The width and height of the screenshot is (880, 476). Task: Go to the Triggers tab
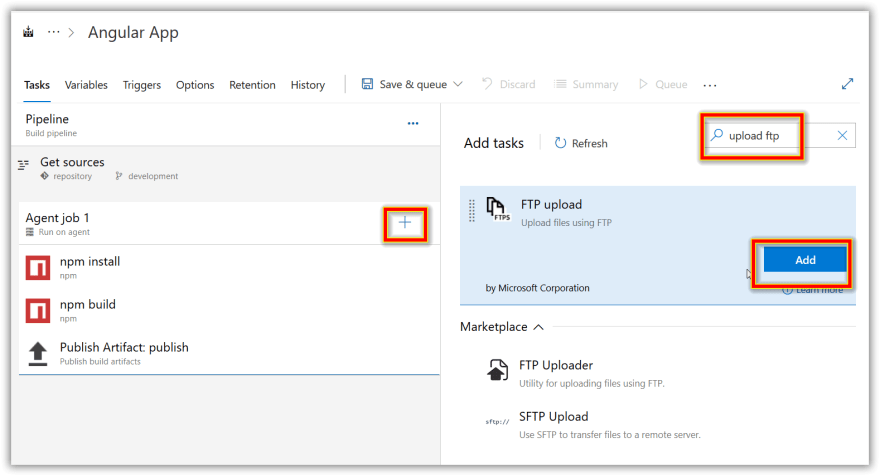pos(141,85)
